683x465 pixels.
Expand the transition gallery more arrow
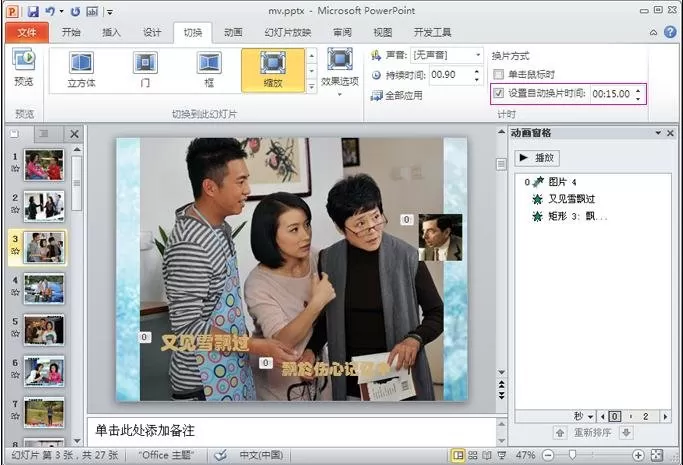(x=312, y=86)
